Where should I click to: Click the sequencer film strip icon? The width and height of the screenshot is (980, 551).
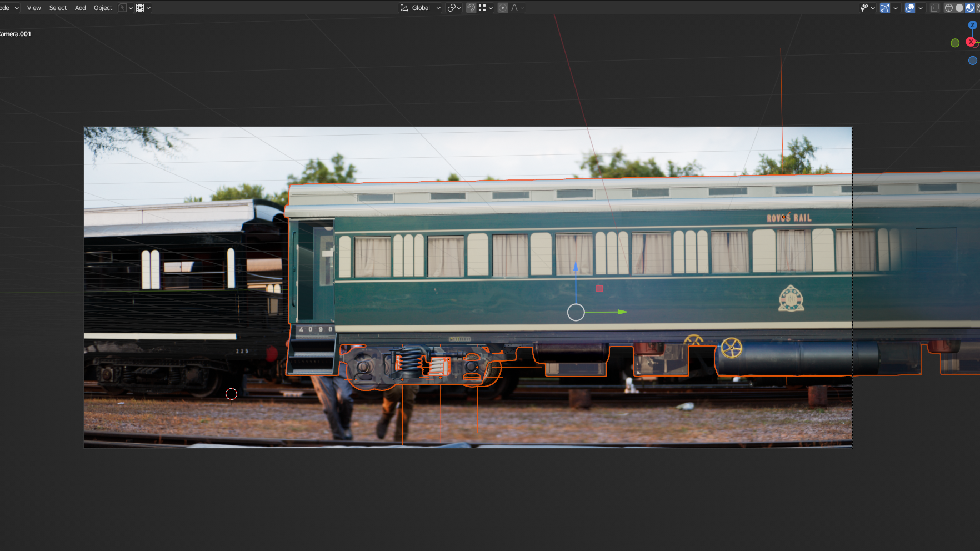point(140,8)
